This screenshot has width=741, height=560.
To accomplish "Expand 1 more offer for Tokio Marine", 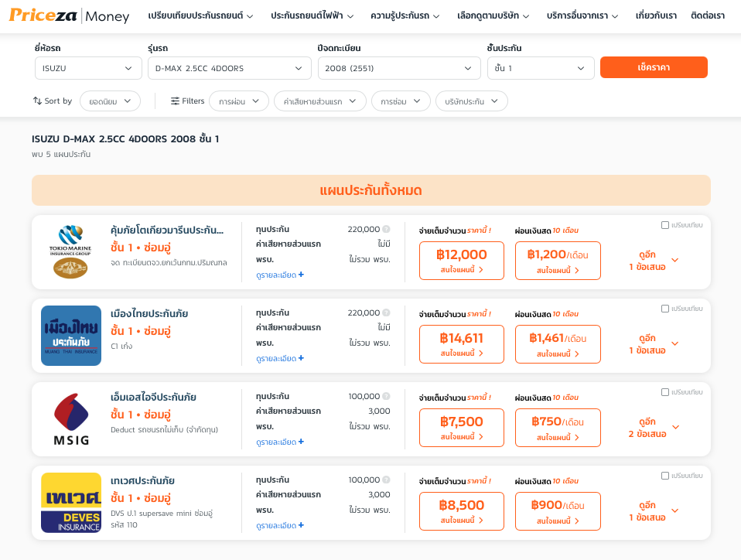I will [x=654, y=261].
